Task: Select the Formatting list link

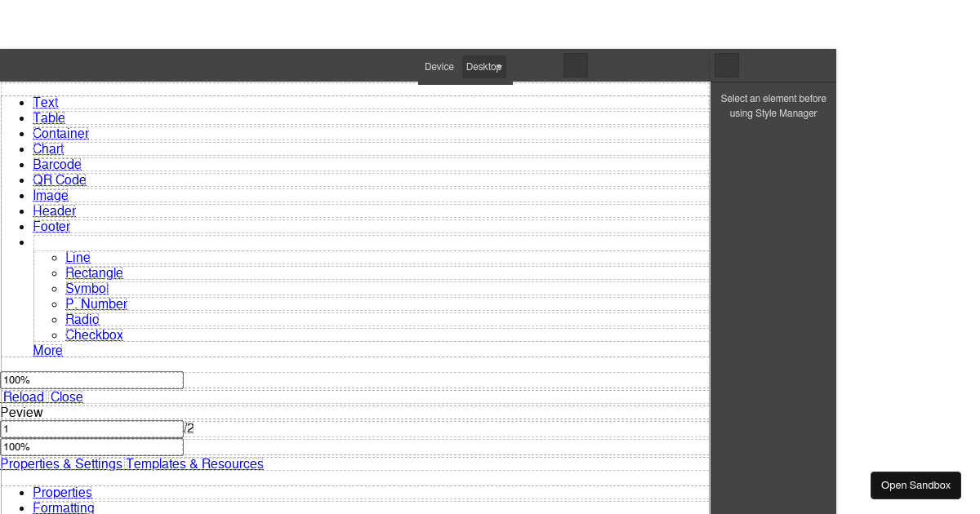Action: pos(64,508)
